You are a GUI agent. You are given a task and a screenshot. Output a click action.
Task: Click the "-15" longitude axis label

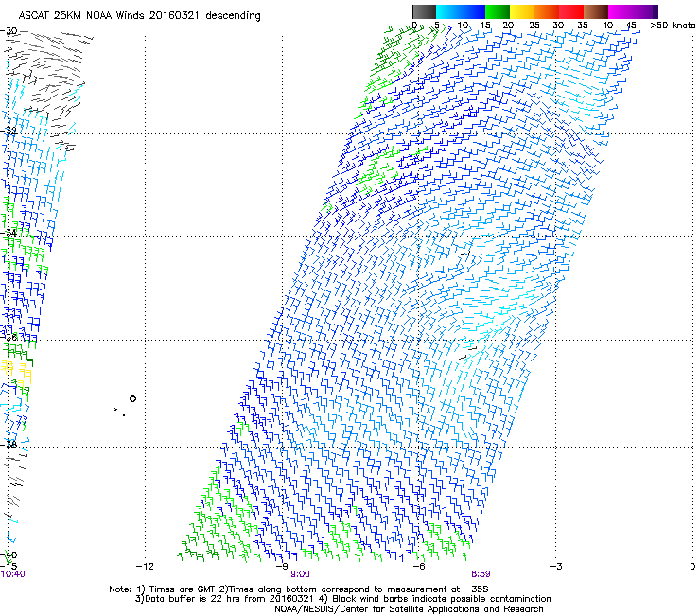click(9, 567)
